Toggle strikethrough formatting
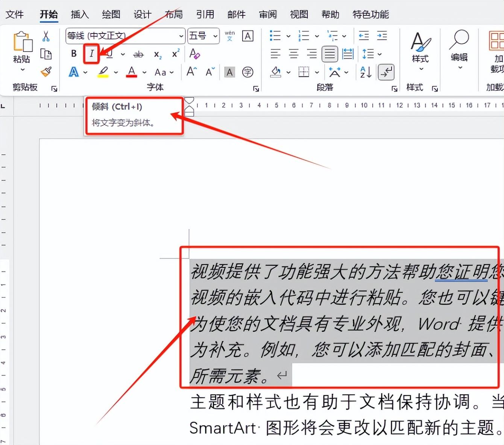 point(138,54)
